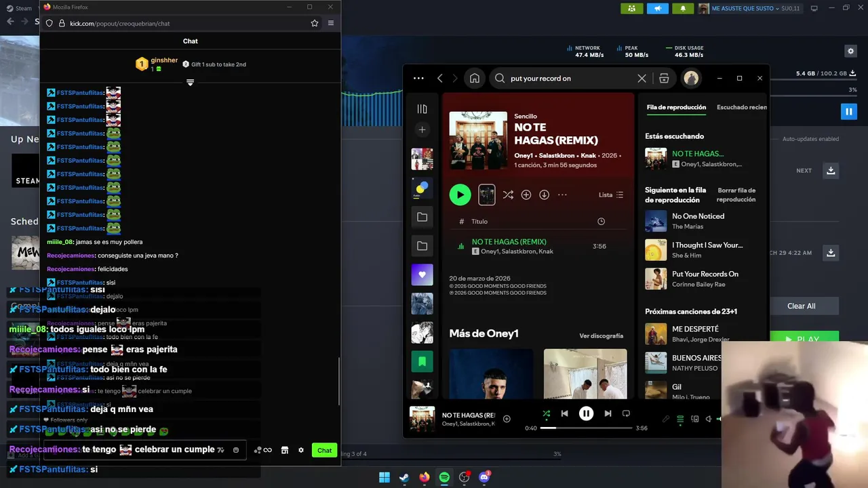Viewport: 868px width, 488px height.
Task: Go back in Spotify navigation
Action: tap(440, 78)
